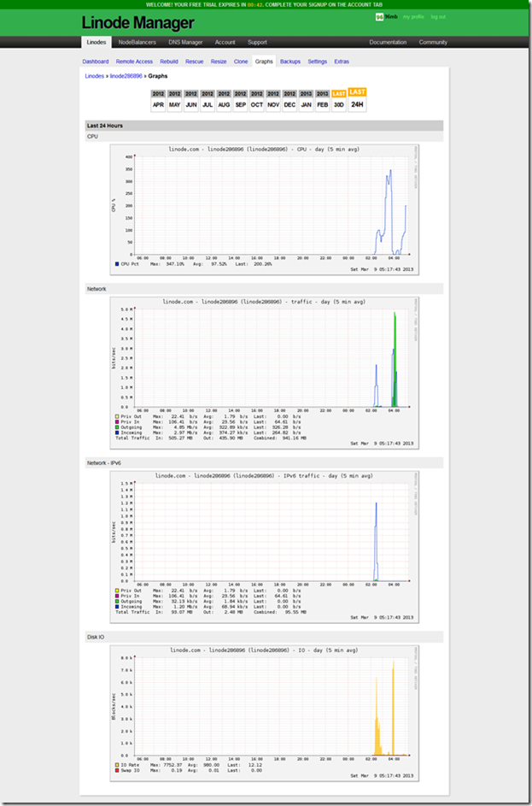Image resolution: width=532 pixels, height=806 pixels.
Task: Select the Linodes main navigation tab
Action: click(x=96, y=42)
